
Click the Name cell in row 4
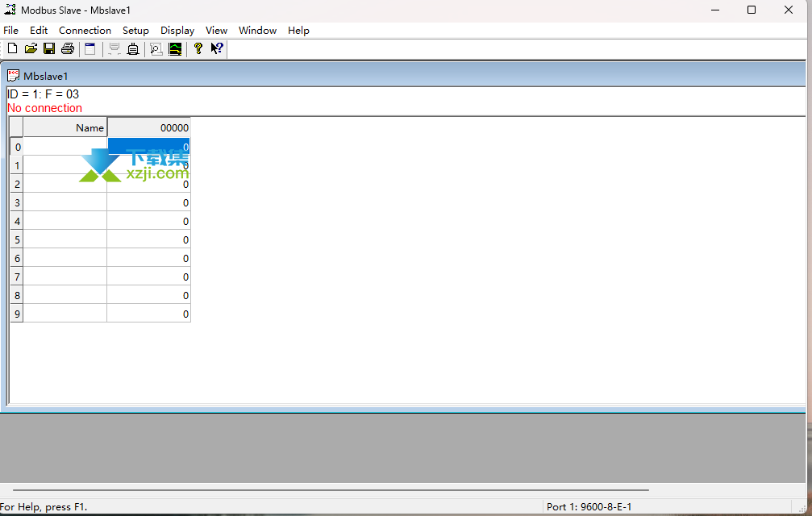coord(65,222)
